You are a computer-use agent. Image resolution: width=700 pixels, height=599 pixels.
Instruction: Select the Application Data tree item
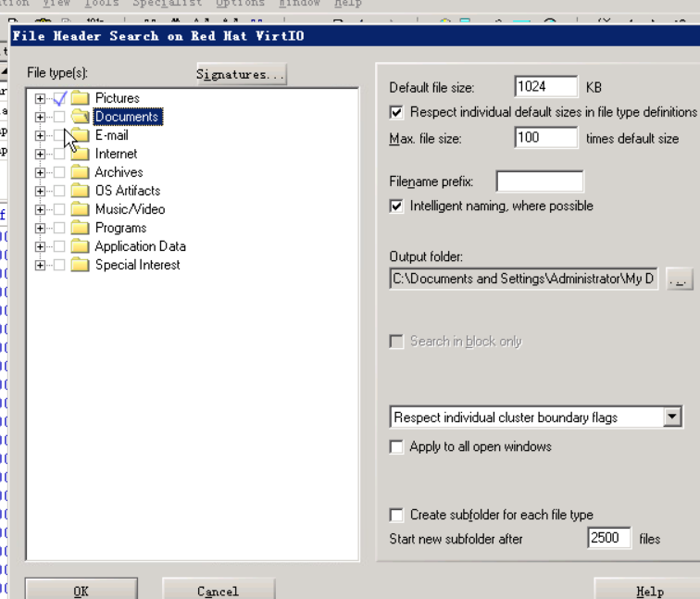coord(140,246)
